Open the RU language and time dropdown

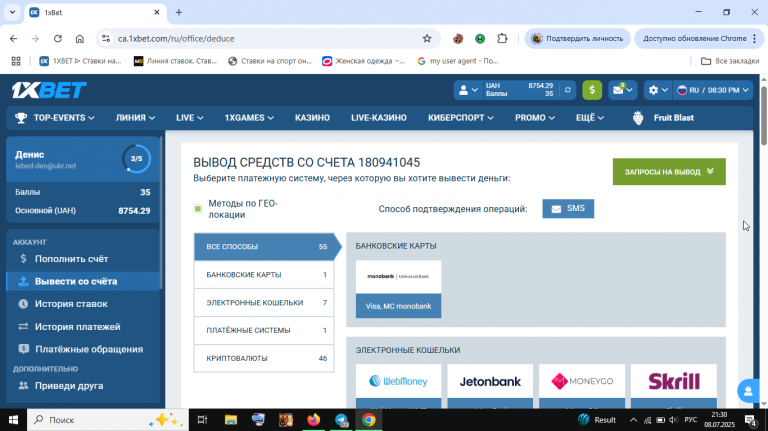click(713, 90)
